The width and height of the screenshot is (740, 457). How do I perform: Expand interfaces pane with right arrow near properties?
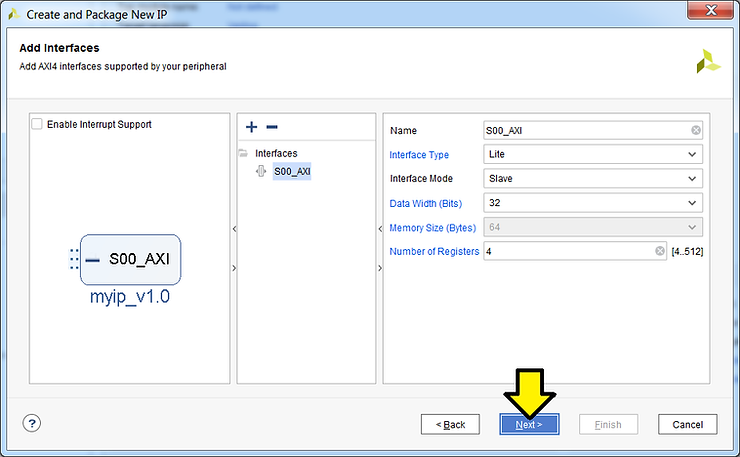(380, 268)
